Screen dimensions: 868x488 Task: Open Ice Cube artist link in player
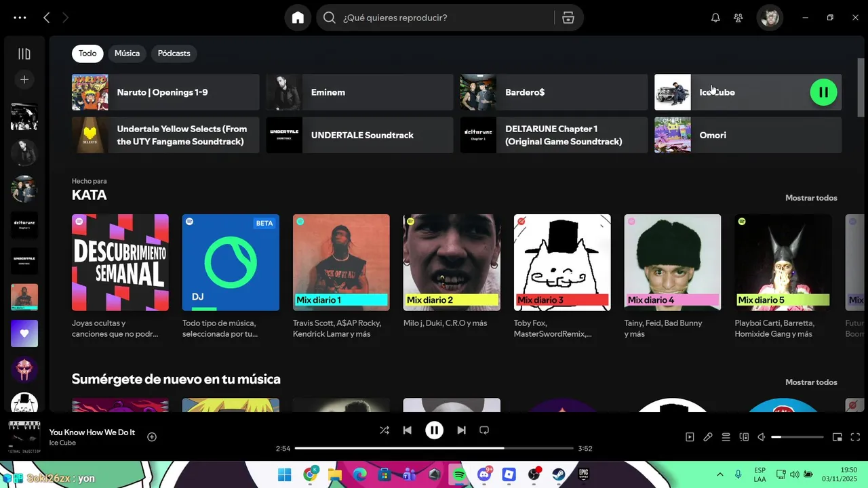click(62, 443)
